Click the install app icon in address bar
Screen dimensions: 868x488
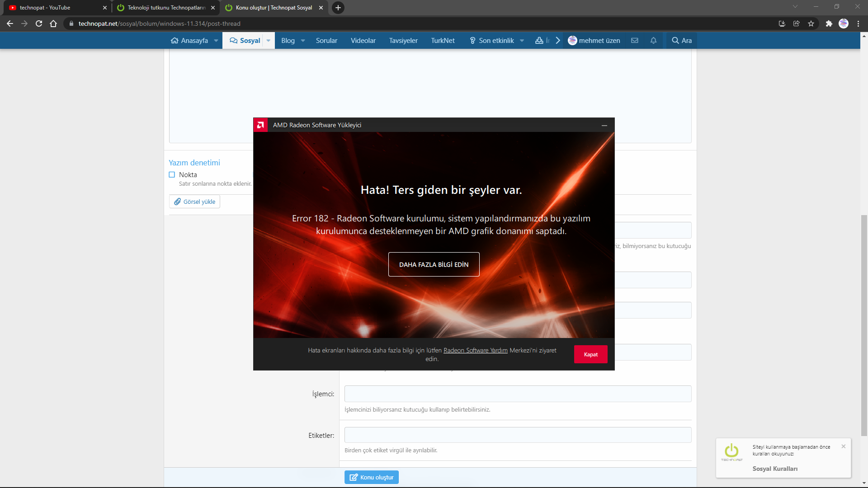782,23
